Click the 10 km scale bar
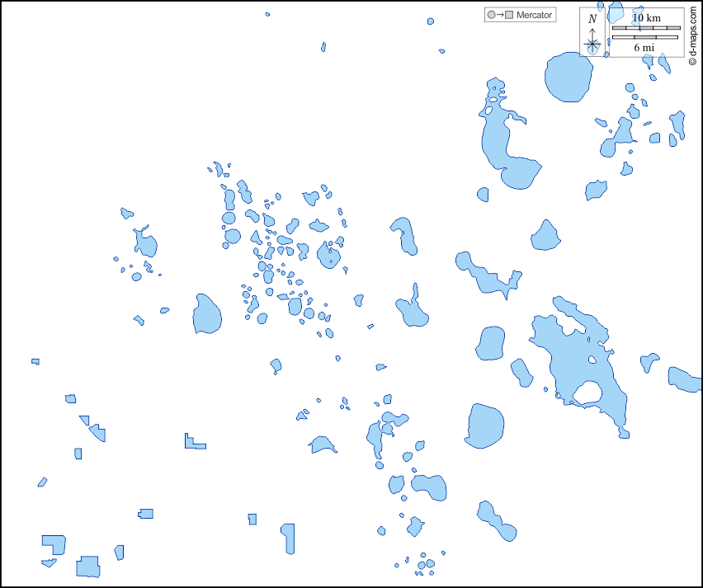The image size is (703, 588). click(646, 28)
